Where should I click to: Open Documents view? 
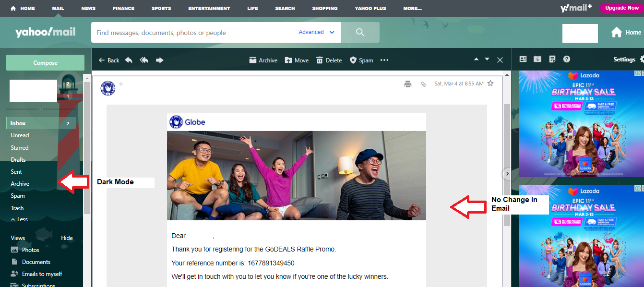pos(30,262)
